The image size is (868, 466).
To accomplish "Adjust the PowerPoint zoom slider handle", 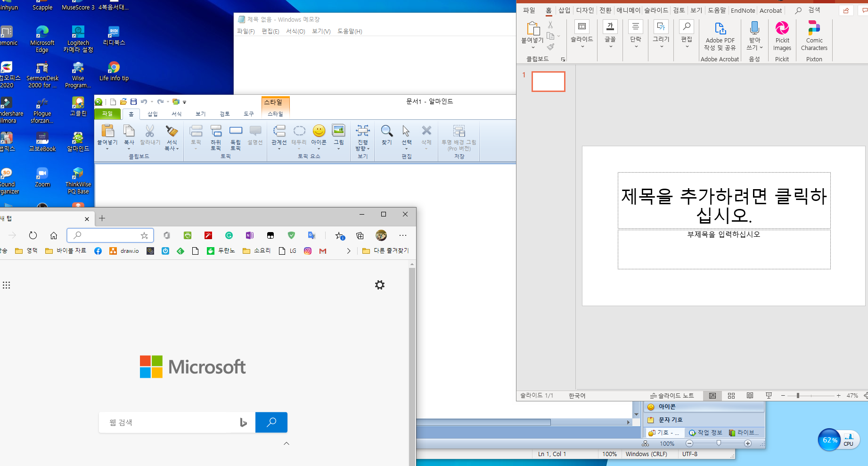I will tap(798, 396).
